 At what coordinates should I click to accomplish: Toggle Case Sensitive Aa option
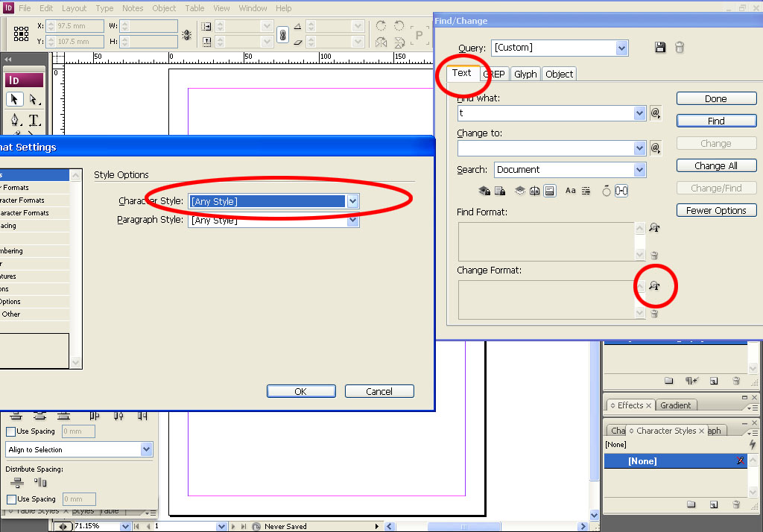pos(570,191)
